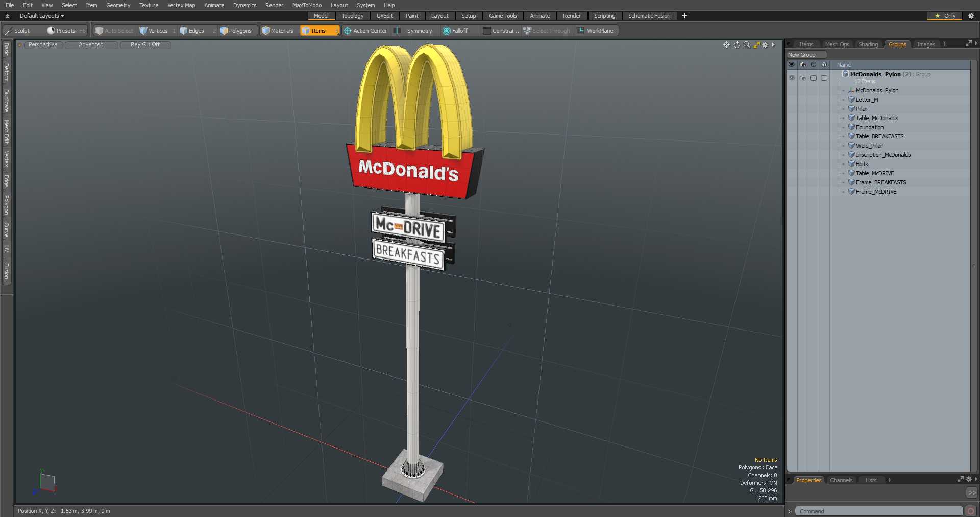
Task: Open the Perspective view type dropdown
Action: coord(43,45)
